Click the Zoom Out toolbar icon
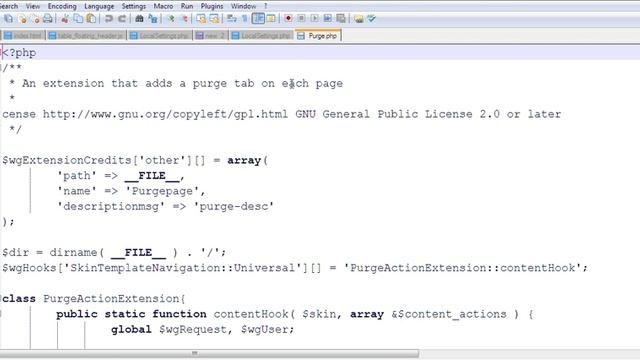 click(x=184, y=19)
